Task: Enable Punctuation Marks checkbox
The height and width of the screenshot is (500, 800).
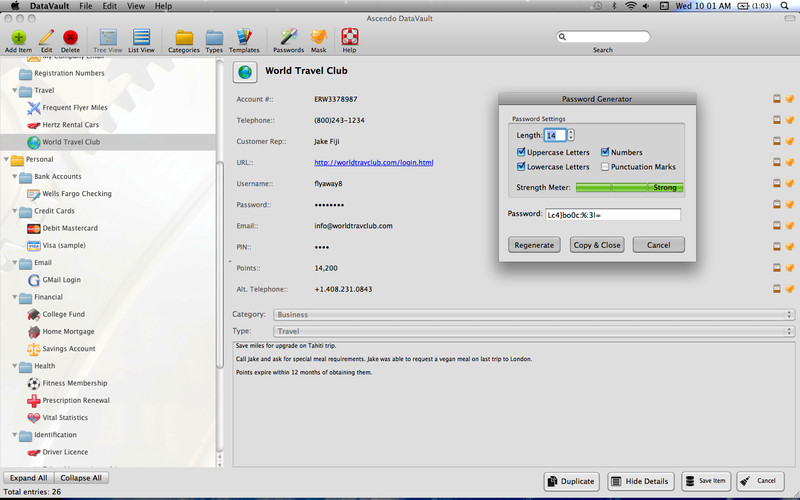Action: click(x=605, y=167)
